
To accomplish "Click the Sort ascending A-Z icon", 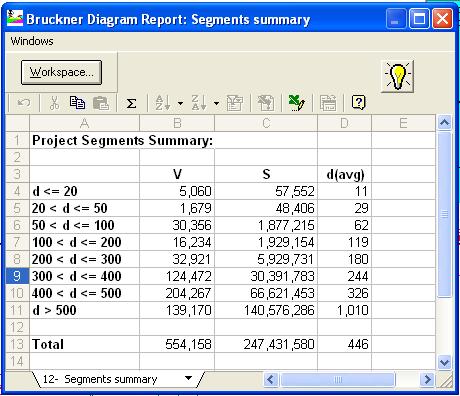I will click(163, 103).
